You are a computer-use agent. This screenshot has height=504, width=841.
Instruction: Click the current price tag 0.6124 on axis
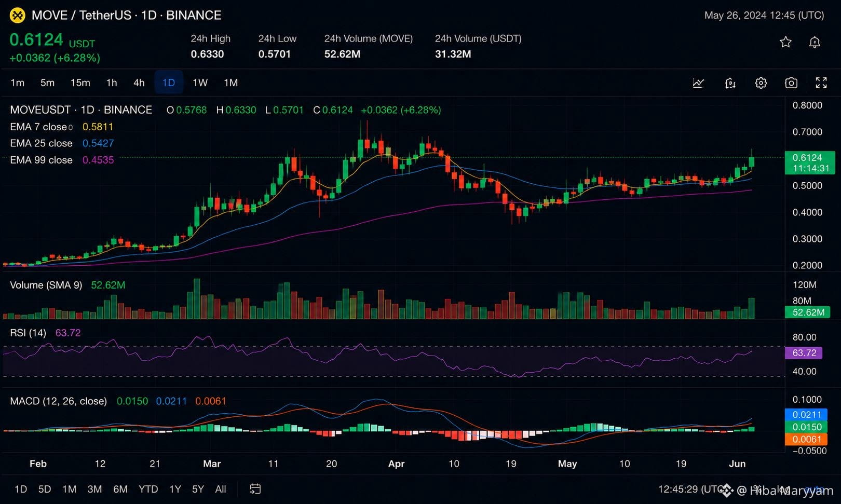click(810, 162)
